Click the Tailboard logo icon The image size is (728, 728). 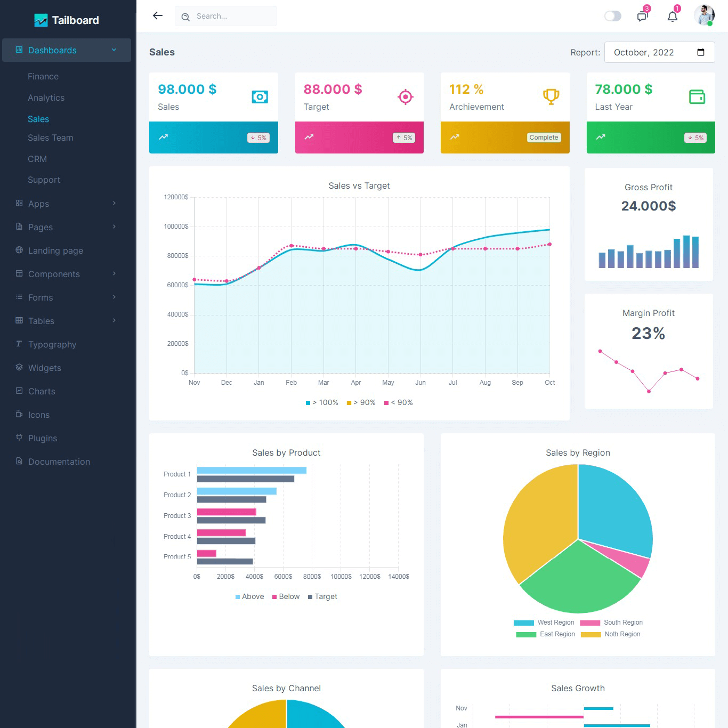click(41, 20)
